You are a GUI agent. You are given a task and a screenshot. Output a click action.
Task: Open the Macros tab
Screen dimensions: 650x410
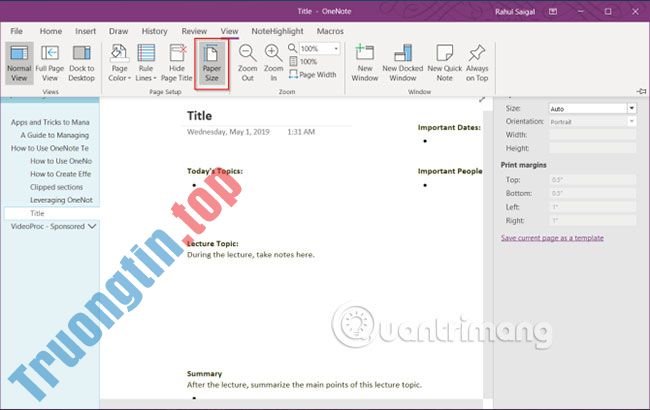pos(330,31)
